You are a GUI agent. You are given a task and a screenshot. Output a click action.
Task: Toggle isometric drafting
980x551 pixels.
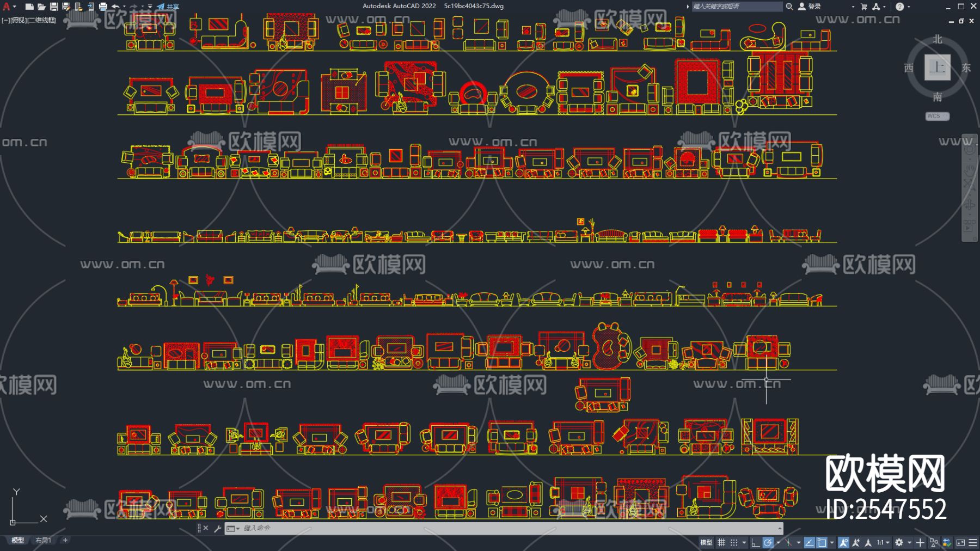[x=788, y=543]
